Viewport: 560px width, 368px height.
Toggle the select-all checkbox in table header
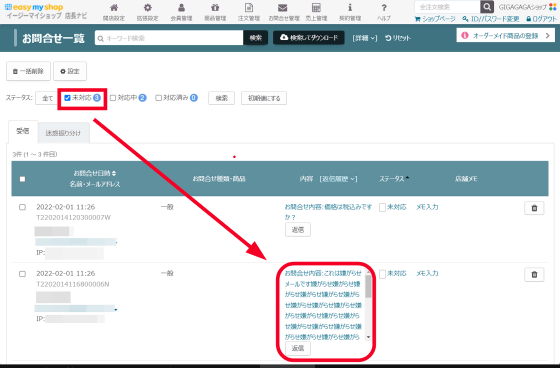click(22, 179)
